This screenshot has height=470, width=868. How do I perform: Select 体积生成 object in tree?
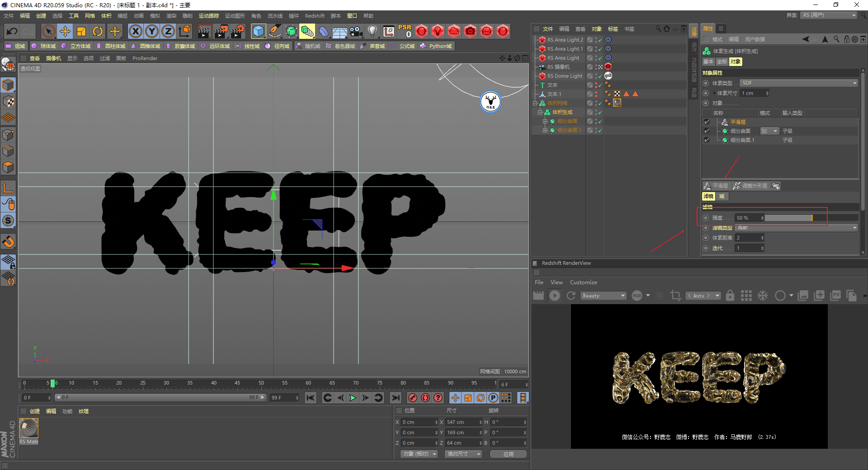coord(562,112)
